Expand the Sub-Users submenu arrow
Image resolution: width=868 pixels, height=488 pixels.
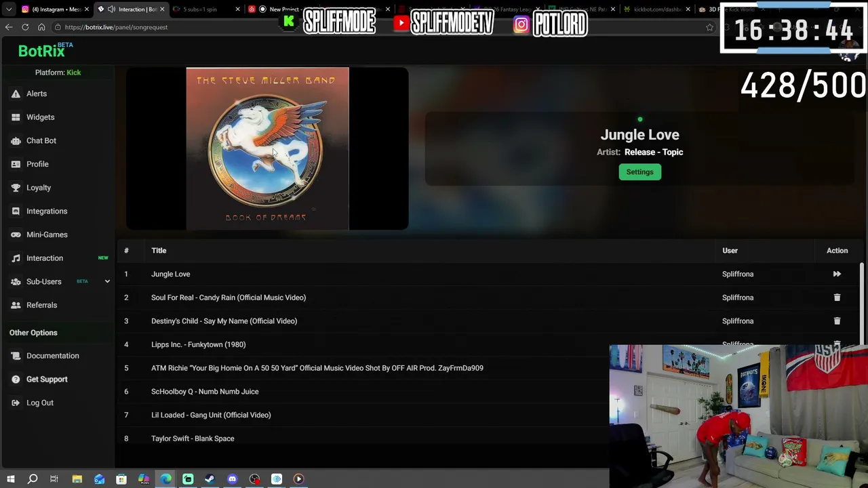coord(107,281)
